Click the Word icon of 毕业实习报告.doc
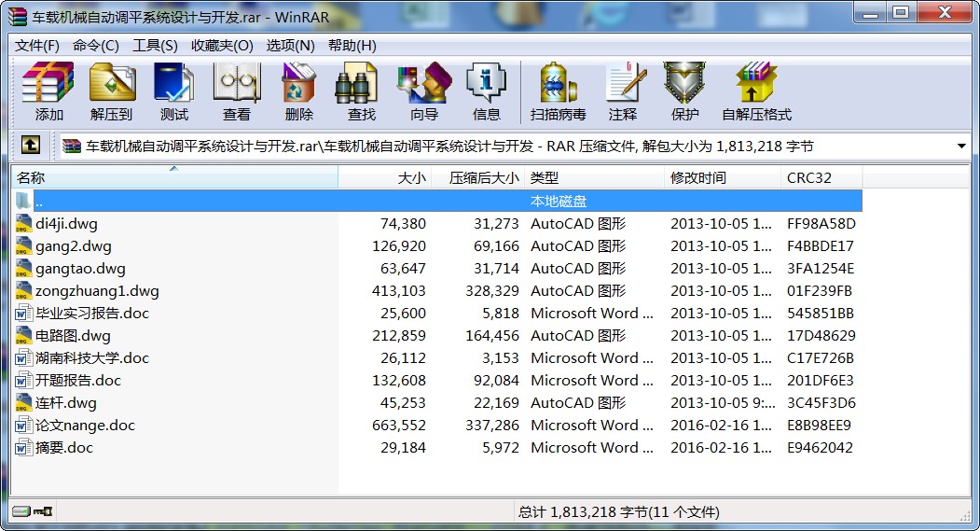980x531 pixels. click(x=23, y=313)
